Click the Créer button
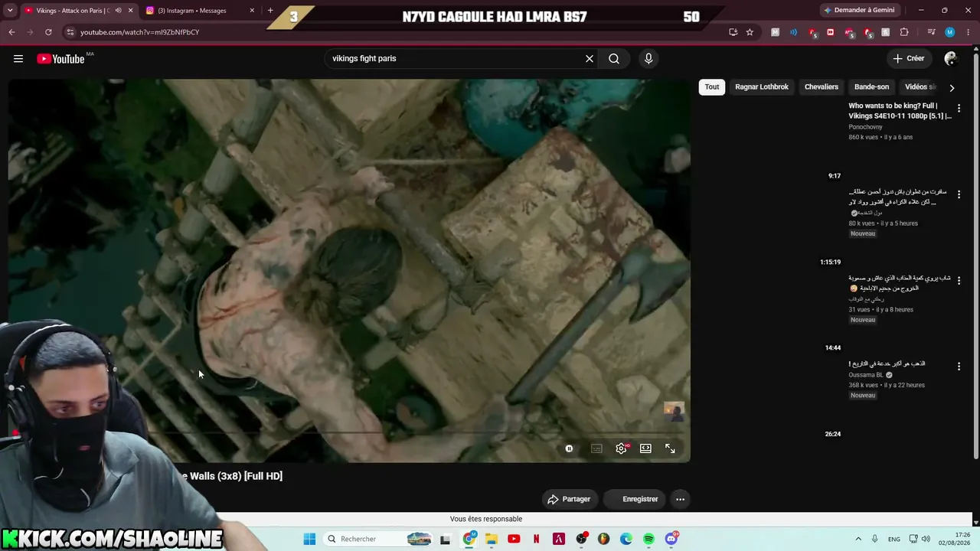The image size is (980, 551). (909, 58)
